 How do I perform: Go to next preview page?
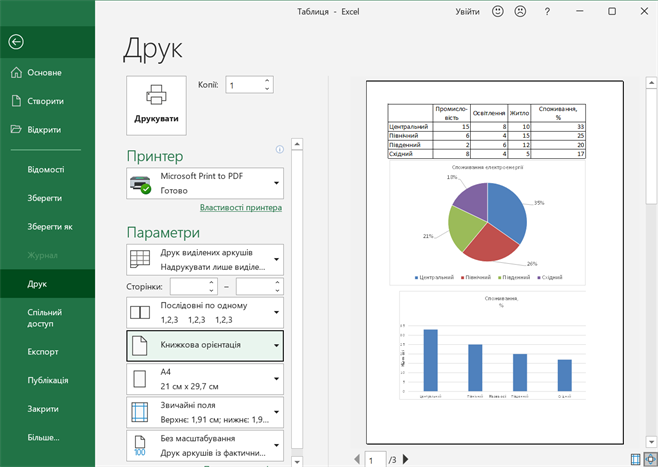pyautogui.click(x=406, y=459)
